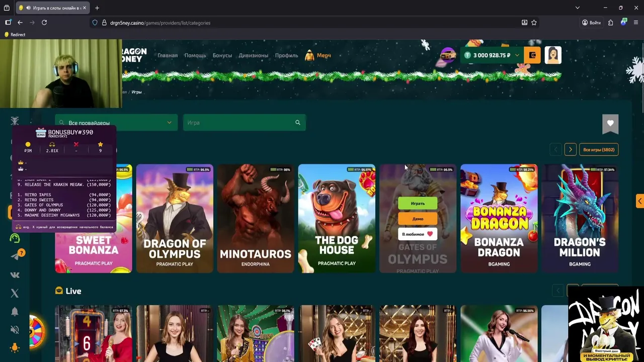Image resolution: width=644 pixels, height=362 pixels.
Task: Open the blue extension icon with green badge
Action: pyautogui.click(x=624, y=22)
